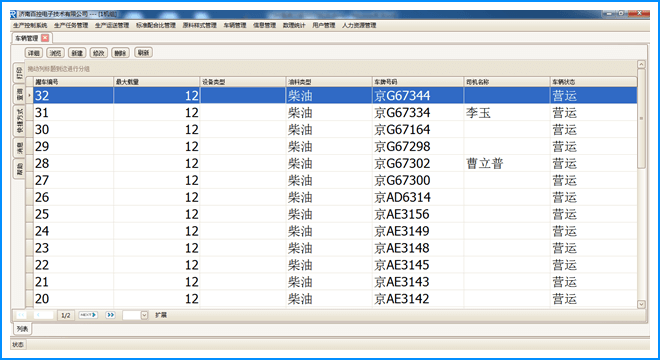Screen dimensions: 660x360
Task: Click the 删除 toolbar button
Action: (x=120, y=53)
